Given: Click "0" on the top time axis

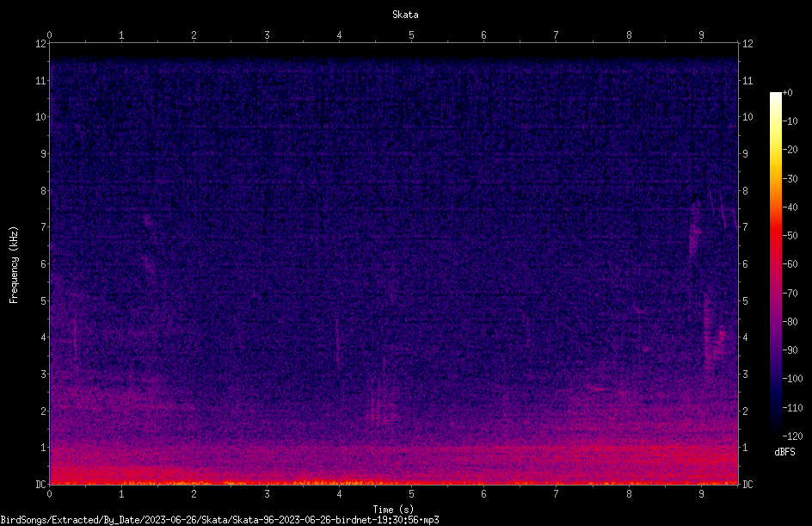Looking at the screenshot, I should 49,35.
